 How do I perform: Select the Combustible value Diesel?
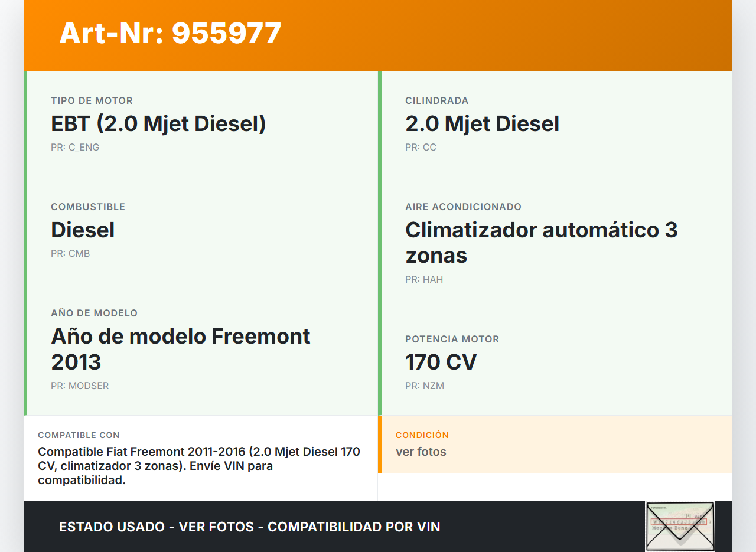pyautogui.click(x=83, y=230)
